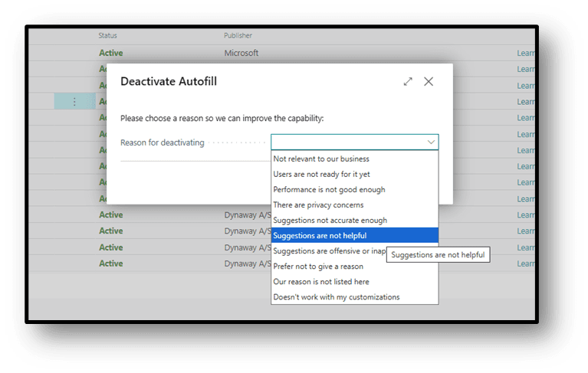Select 'Doesn't work with my customizations'
The image size is (588, 373).
point(337,297)
